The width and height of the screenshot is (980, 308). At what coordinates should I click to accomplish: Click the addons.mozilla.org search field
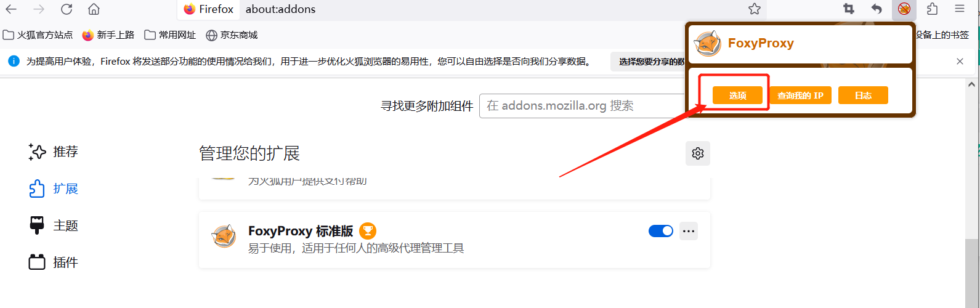[582, 106]
